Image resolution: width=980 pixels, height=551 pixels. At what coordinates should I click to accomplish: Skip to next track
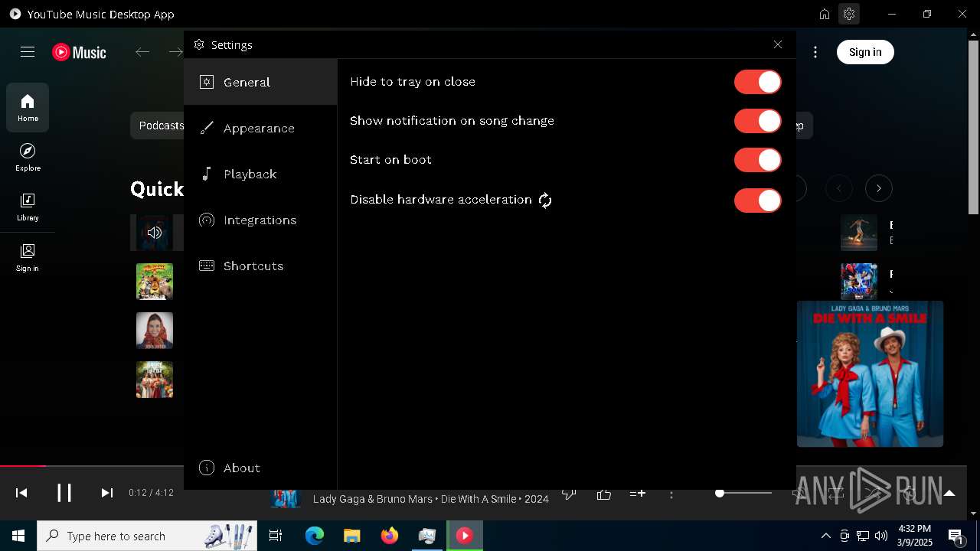pyautogui.click(x=107, y=493)
